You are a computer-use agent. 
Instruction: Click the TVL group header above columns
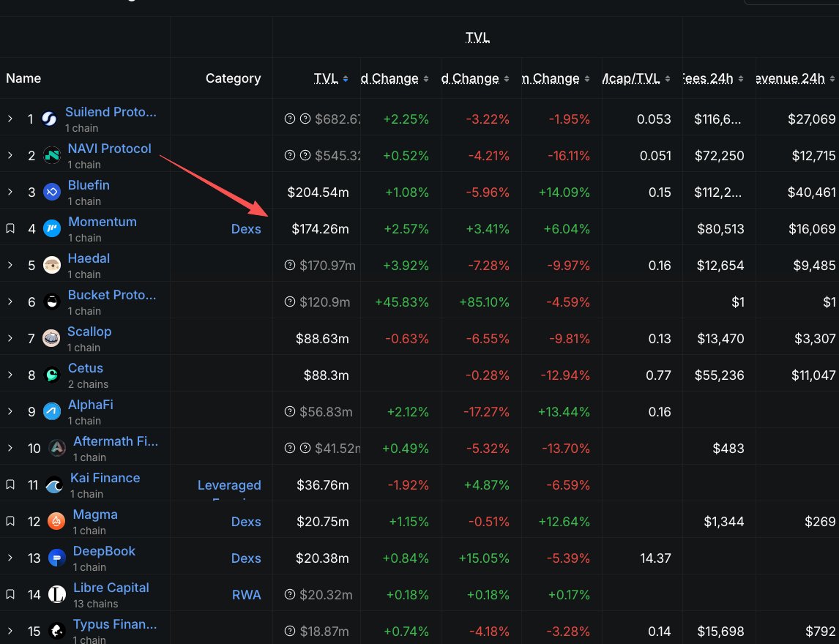coord(477,37)
